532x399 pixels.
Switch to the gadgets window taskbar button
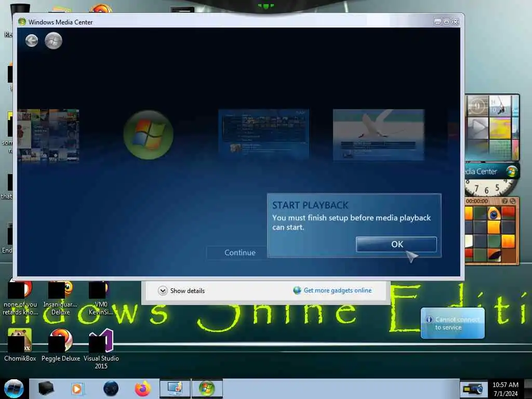[x=175, y=389]
